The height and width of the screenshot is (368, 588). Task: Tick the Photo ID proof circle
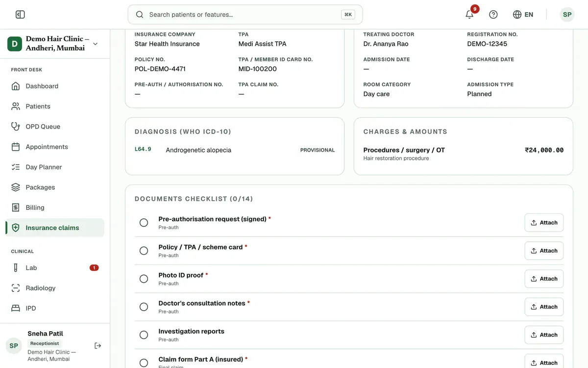[144, 279]
